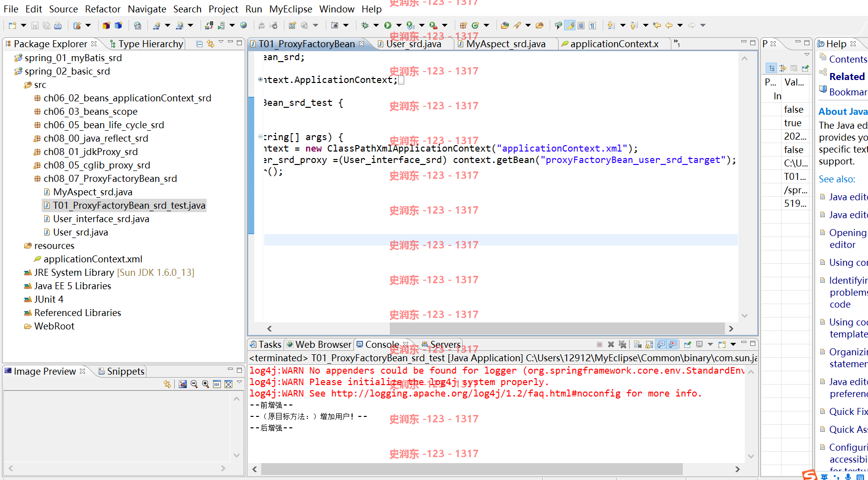Open the Window menu
Screen dimensions: 868x480
click(337, 9)
